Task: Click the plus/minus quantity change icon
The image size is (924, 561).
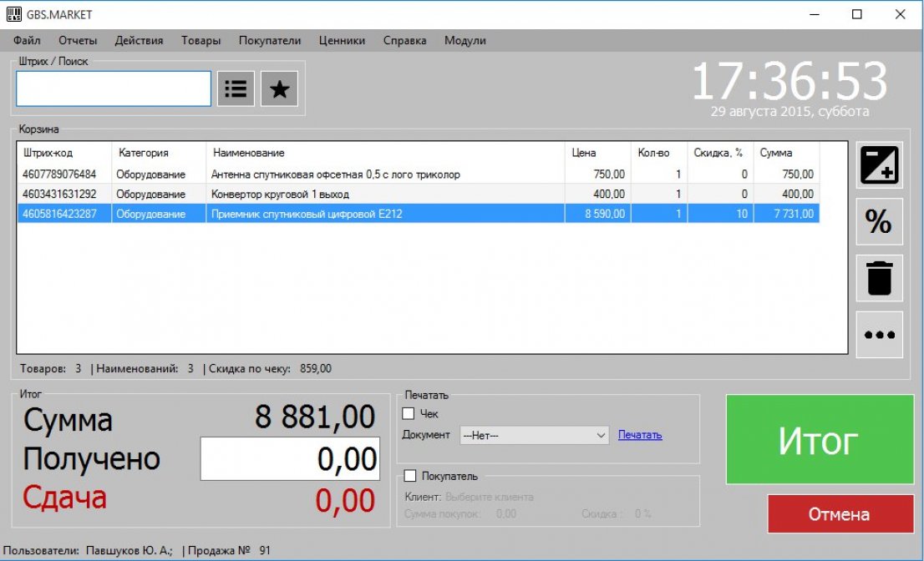Action: point(879,164)
